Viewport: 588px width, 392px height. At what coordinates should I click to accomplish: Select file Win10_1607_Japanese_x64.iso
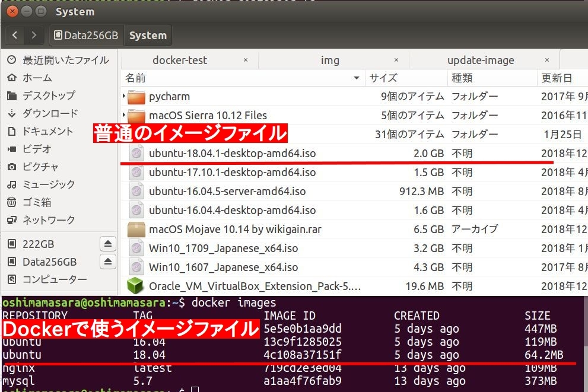[x=224, y=267]
